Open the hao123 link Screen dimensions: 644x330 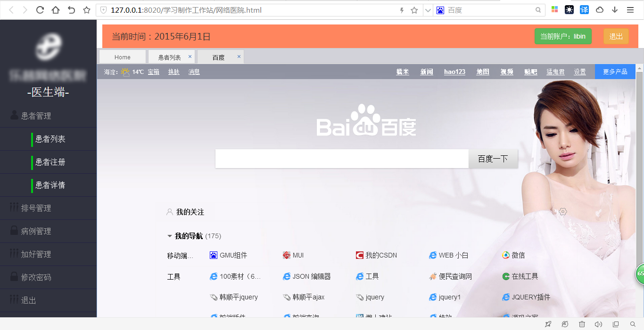454,72
